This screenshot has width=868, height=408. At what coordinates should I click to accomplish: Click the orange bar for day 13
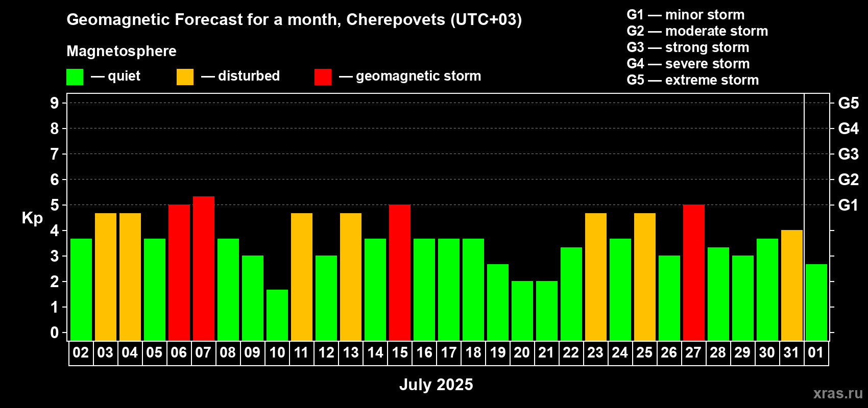point(351,277)
